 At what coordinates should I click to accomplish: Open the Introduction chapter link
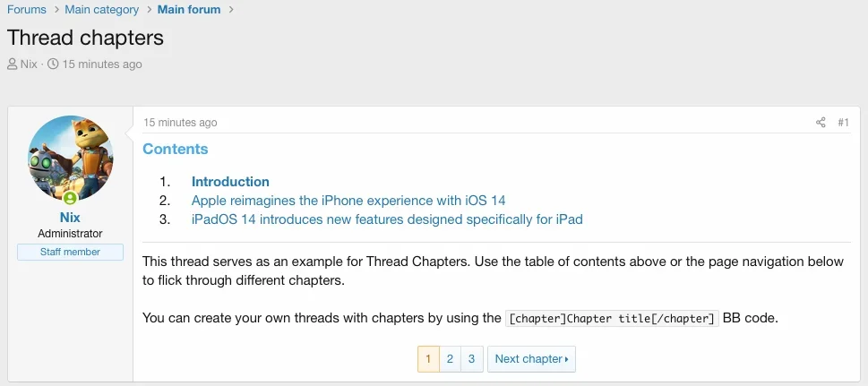[x=230, y=181]
